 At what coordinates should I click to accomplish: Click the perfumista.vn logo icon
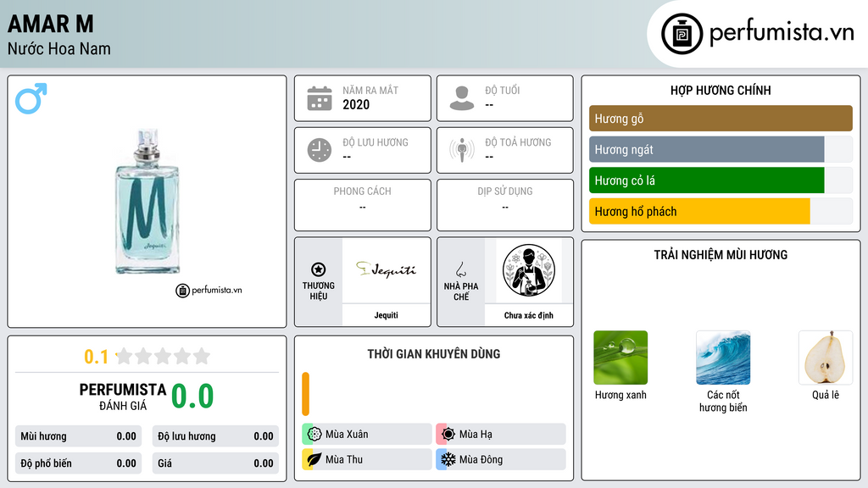[x=682, y=34]
